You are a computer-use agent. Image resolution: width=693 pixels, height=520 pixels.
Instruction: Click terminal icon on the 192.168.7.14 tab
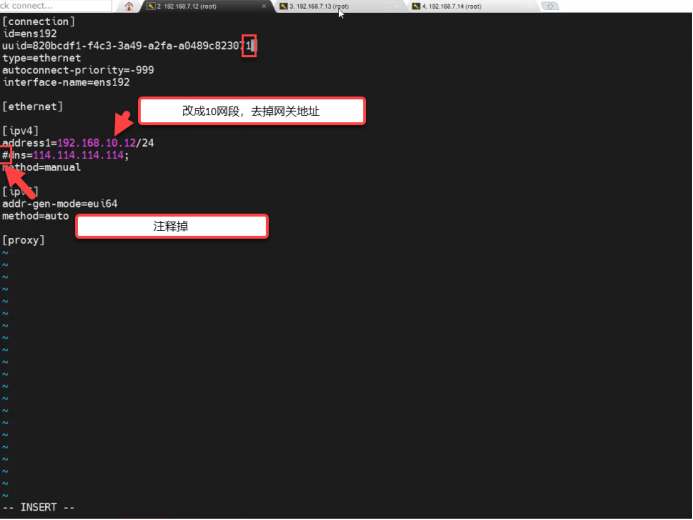click(x=414, y=6)
